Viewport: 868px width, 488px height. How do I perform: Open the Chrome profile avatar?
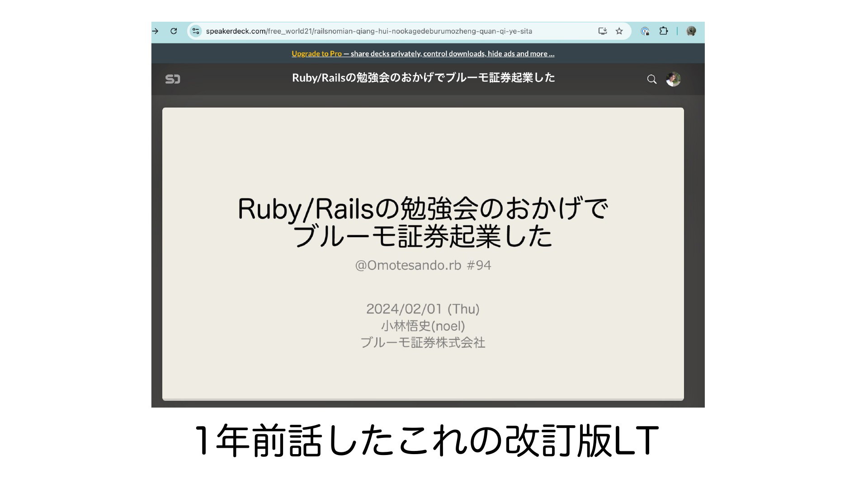pyautogui.click(x=691, y=31)
